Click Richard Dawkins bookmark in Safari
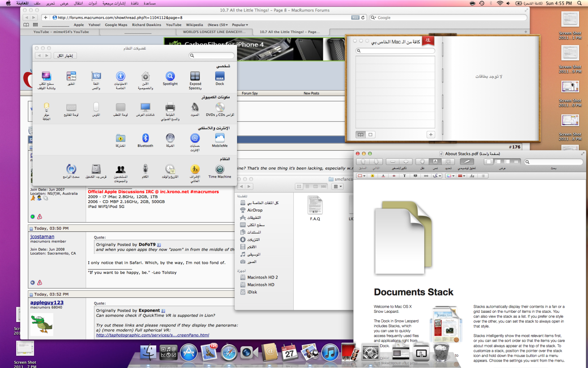588x368 pixels. 147,25
